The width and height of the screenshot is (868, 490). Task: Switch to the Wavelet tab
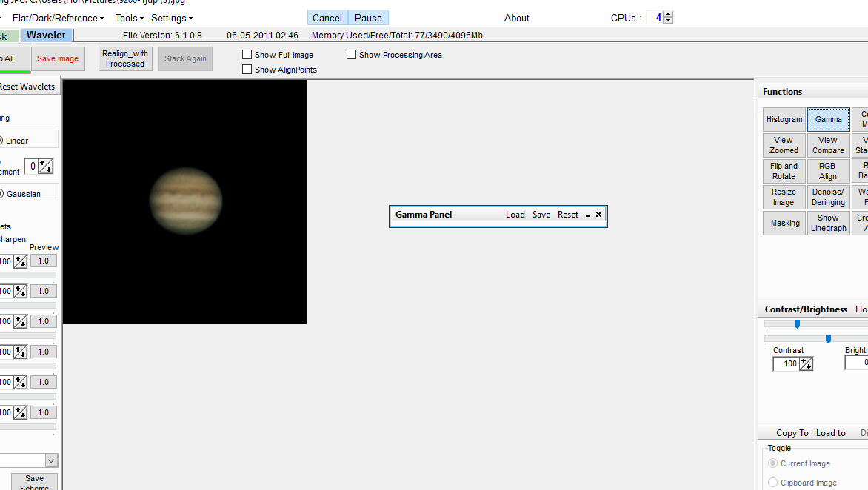(x=46, y=35)
